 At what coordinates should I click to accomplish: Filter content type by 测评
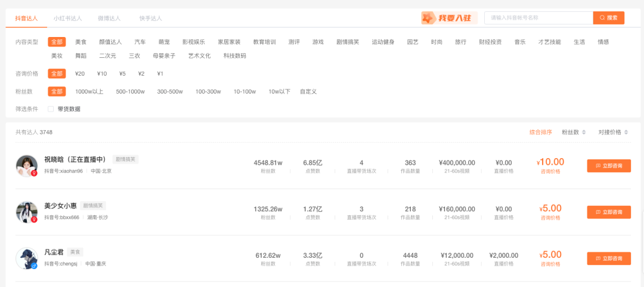pyautogui.click(x=294, y=42)
